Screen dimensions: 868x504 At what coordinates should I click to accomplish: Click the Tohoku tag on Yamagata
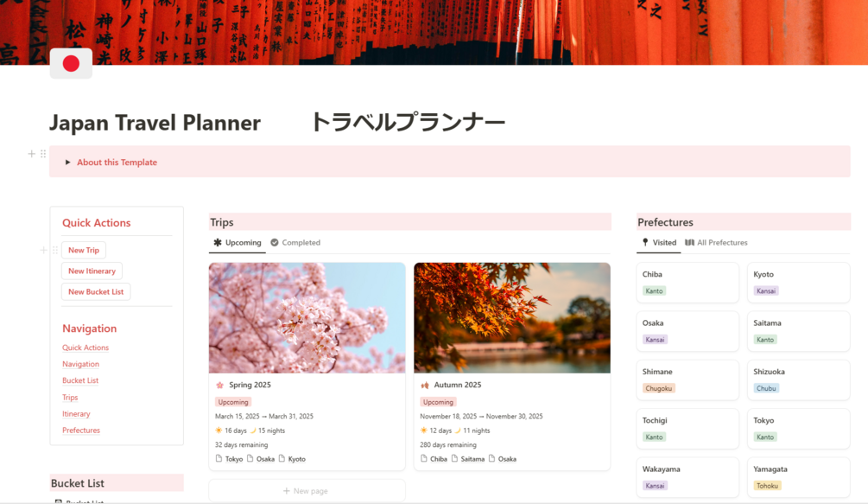[x=767, y=486]
